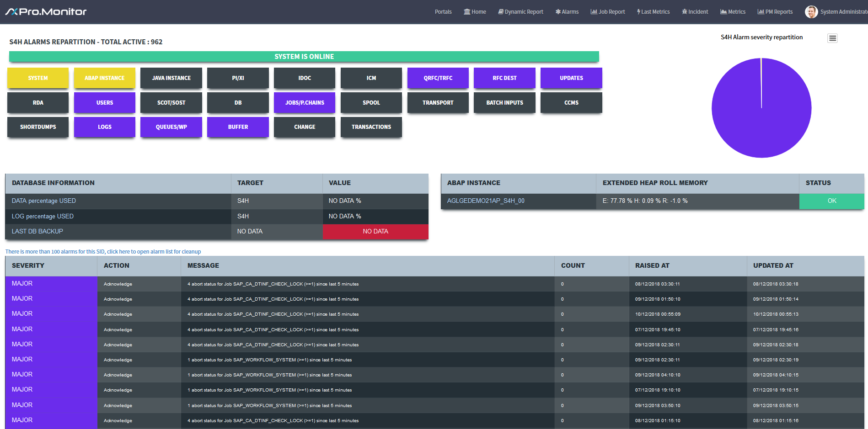
Task: Open Last Metrics lightning icon link
Action: click(638, 12)
